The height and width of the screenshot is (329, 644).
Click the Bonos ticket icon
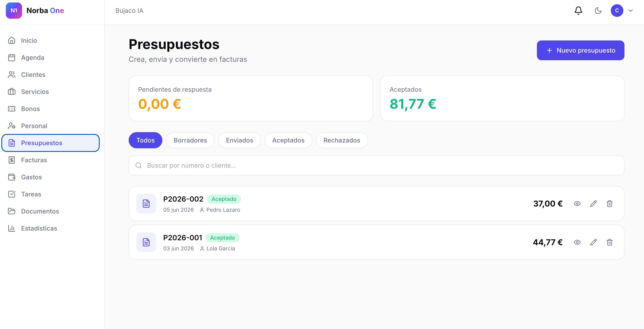point(11,109)
